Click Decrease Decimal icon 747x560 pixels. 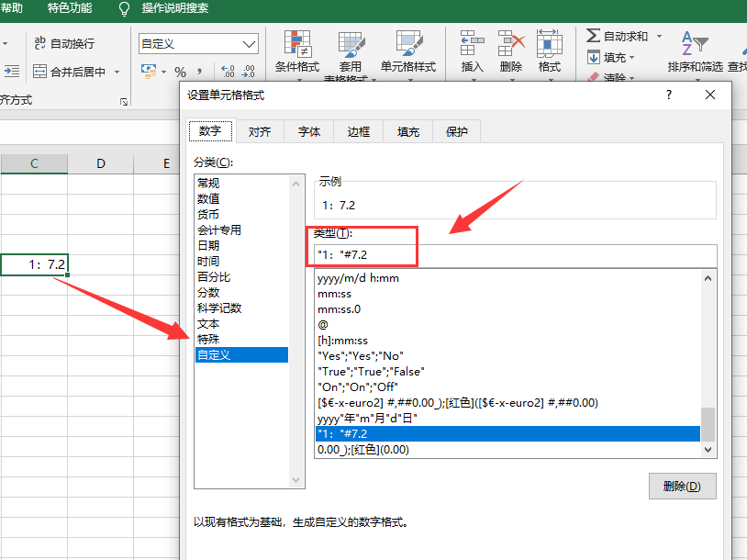(248, 72)
